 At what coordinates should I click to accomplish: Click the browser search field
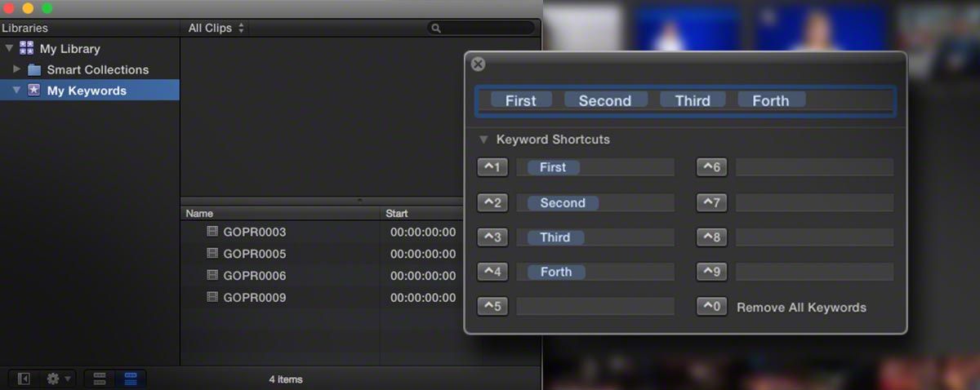481,28
